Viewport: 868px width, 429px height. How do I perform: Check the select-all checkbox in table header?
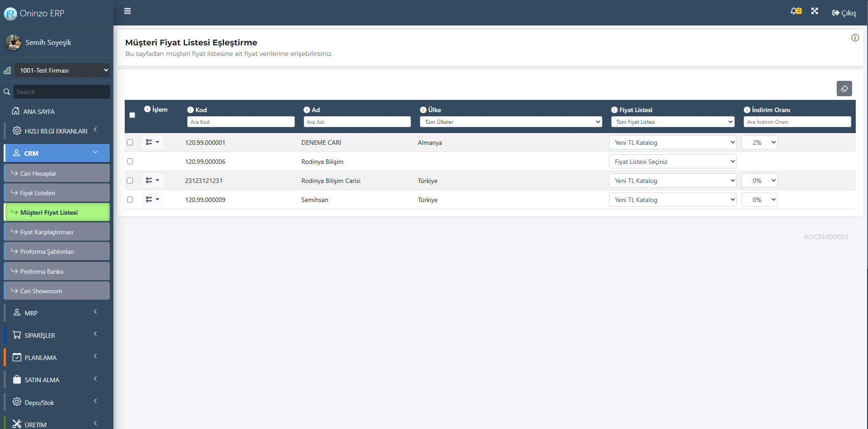coord(132,115)
